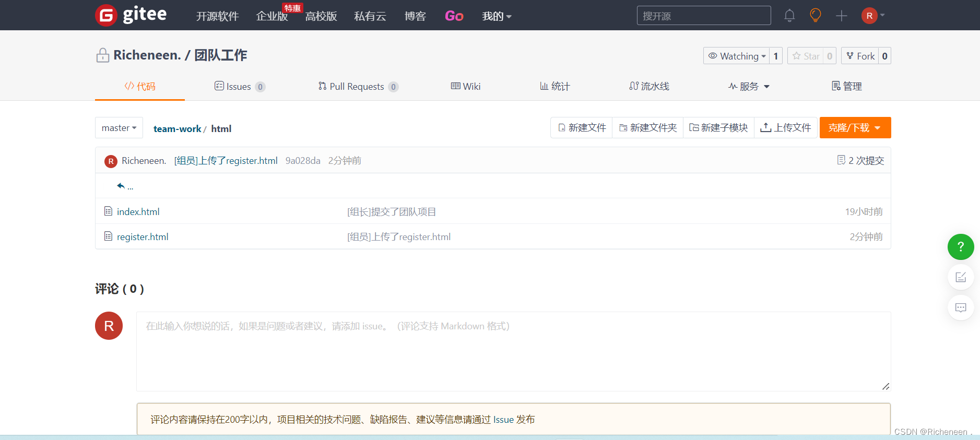The image size is (980, 440).
Task: Open the master branch dropdown
Action: pos(119,128)
